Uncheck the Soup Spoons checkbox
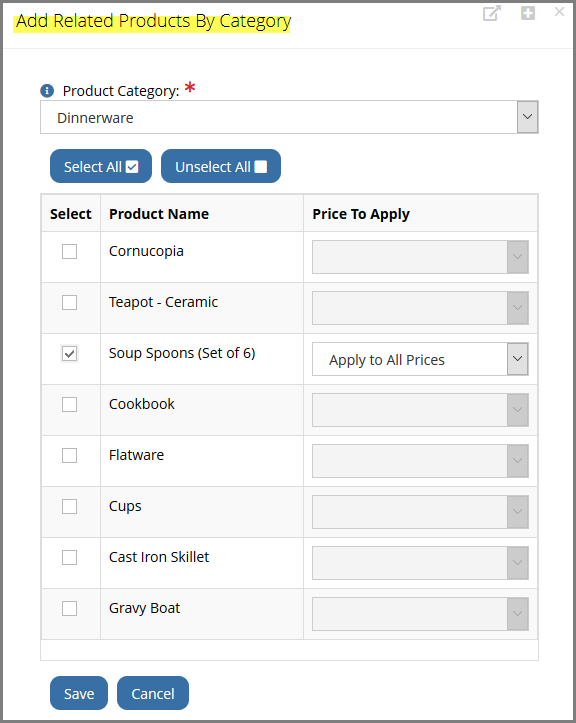Viewport: 576px width, 723px height. click(70, 354)
